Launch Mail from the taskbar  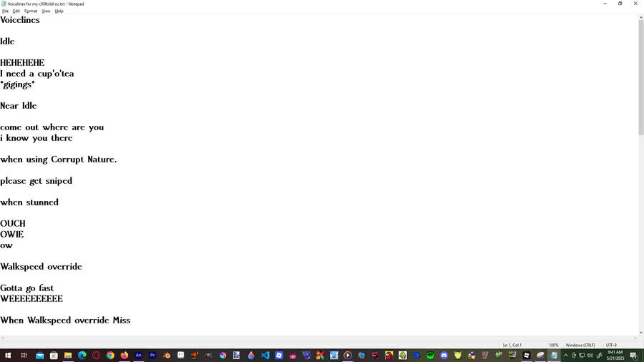40,356
